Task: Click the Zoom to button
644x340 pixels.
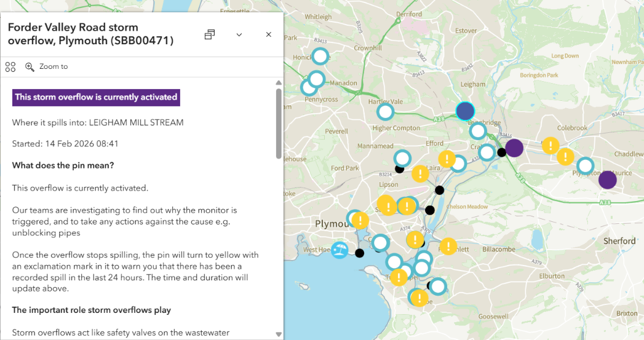Action: tap(47, 66)
